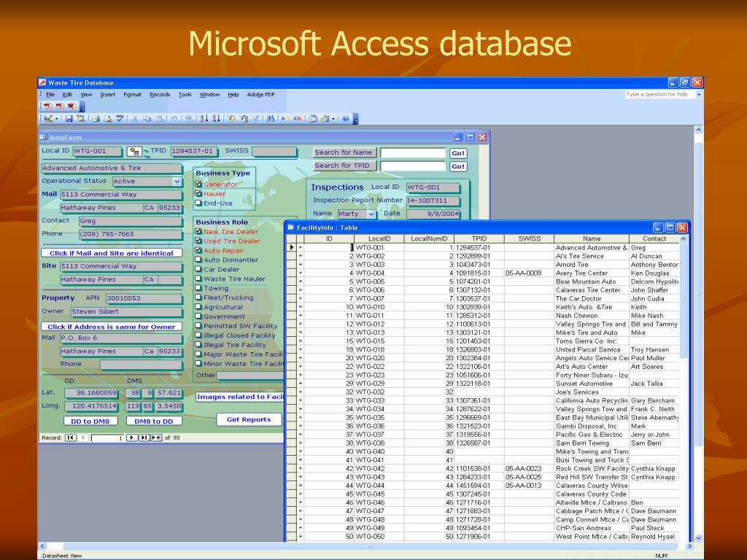Open the inspector Name dropdown
747x560 pixels.
click(x=371, y=214)
